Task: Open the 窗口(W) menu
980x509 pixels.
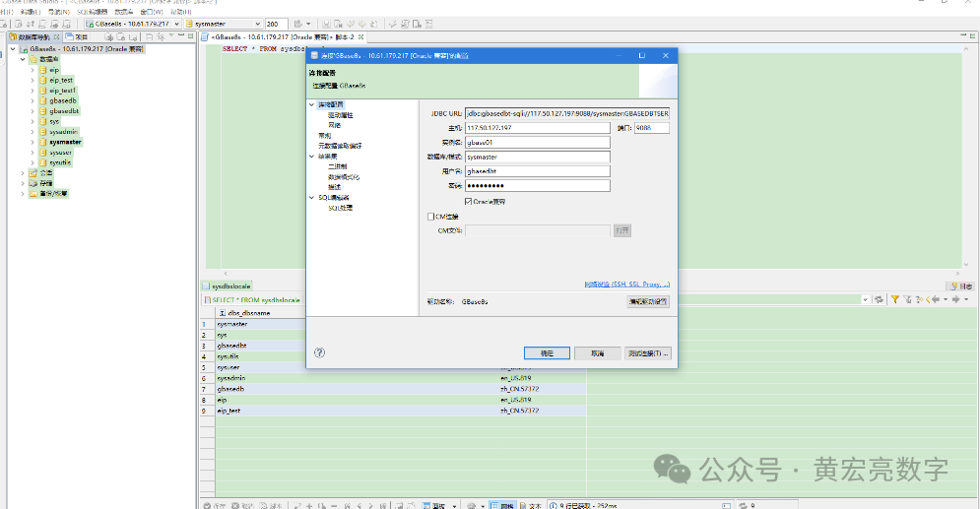Action: coord(152,12)
